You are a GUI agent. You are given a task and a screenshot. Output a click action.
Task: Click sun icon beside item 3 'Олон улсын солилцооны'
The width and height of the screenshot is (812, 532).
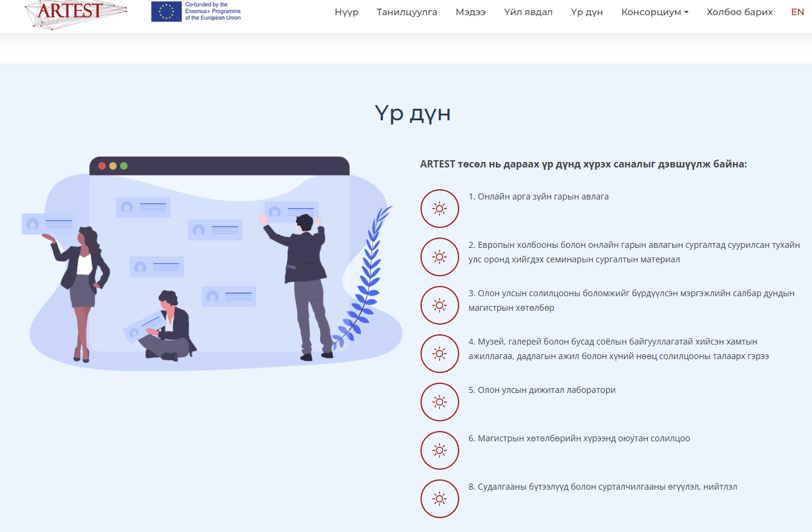440,305
